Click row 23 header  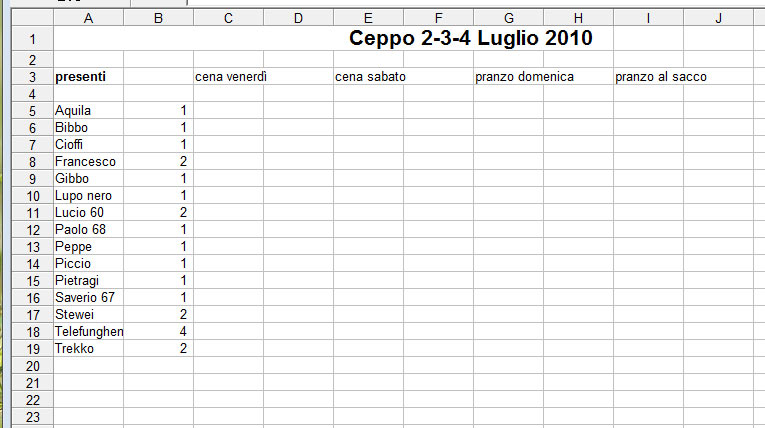30,416
